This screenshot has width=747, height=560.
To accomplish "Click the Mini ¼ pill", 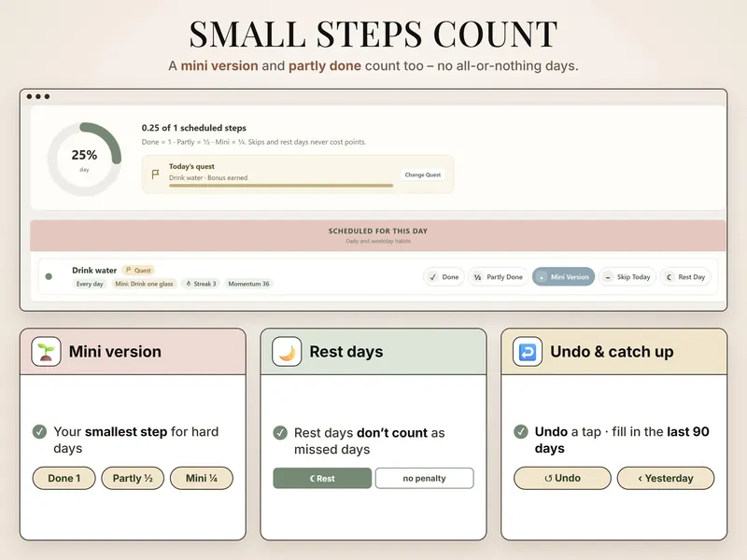I will 202,478.
